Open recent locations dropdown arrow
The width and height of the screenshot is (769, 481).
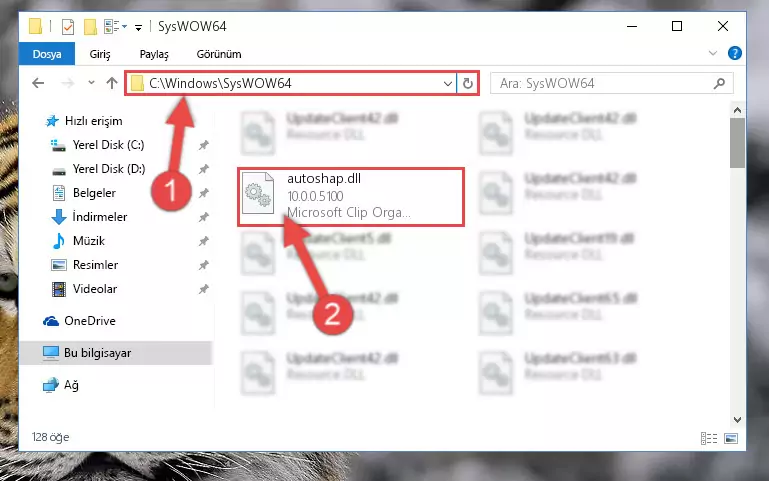click(x=91, y=83)
